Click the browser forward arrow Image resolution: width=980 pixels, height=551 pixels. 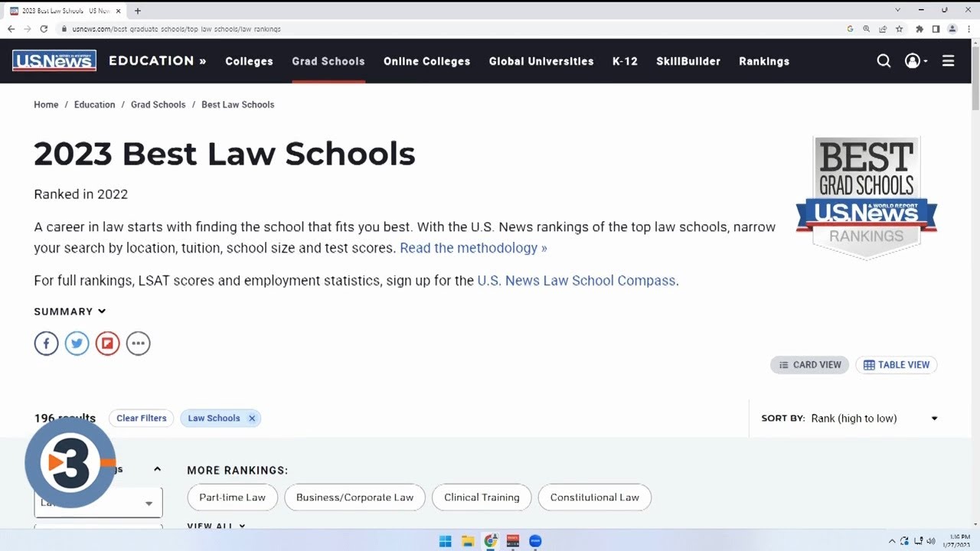28,29
